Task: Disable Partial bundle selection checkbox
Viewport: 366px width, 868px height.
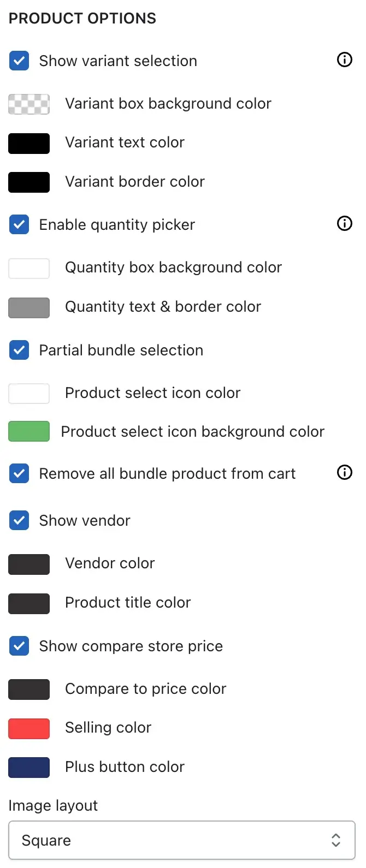Action: (x=19, y=350)
